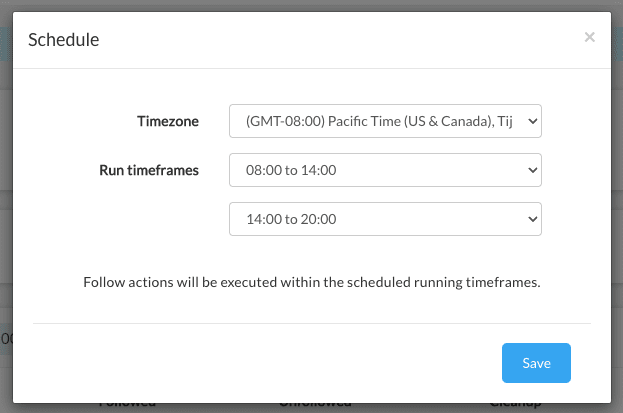
Task: Close the Schedule dialog with the X
Action: coord(590,37)
